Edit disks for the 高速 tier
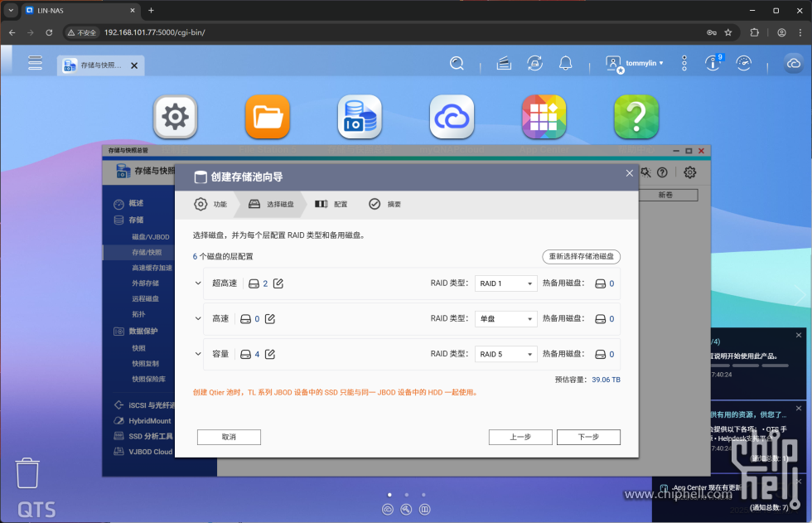 click(x=270, y=319)
